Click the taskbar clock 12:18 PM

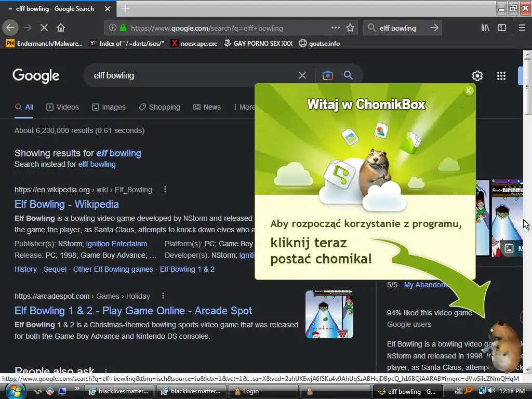[512, 391]
